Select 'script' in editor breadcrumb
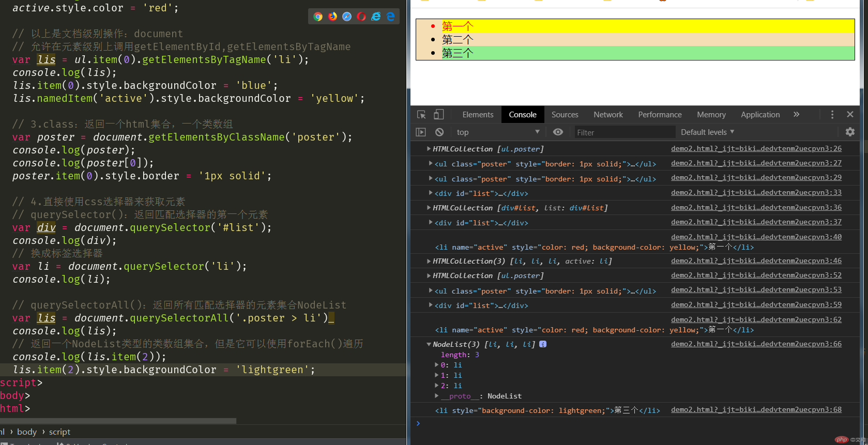868x445 pixels. pyautogui.click(x=59, y=432)
